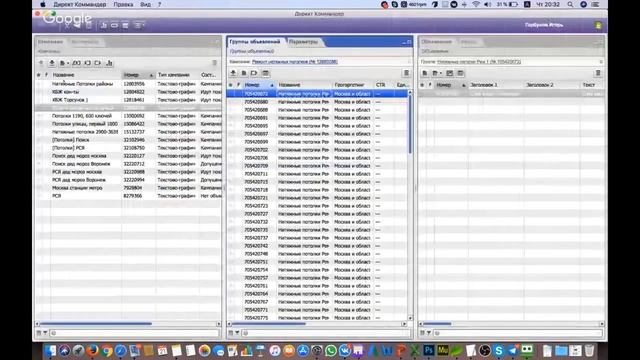The height and width of the screenshot is (360, 640).
Task: Select campaign number 8279366 РСЯ row
Action: point(129,196)
